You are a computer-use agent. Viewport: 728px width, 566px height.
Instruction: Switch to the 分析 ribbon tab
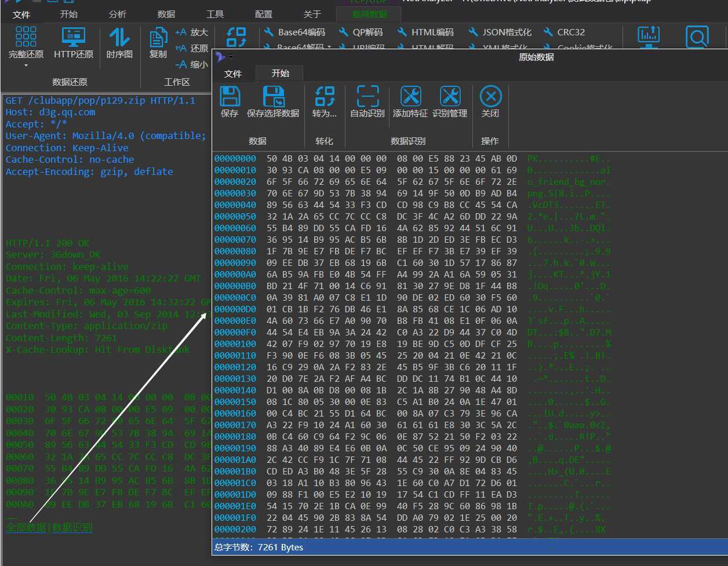click(118, 14)
